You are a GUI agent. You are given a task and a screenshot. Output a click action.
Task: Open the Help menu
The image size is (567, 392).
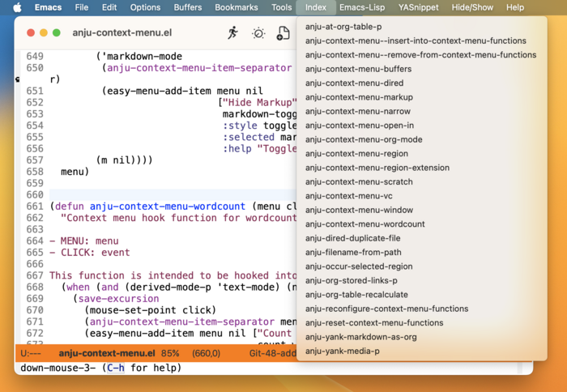pos(515,7)
